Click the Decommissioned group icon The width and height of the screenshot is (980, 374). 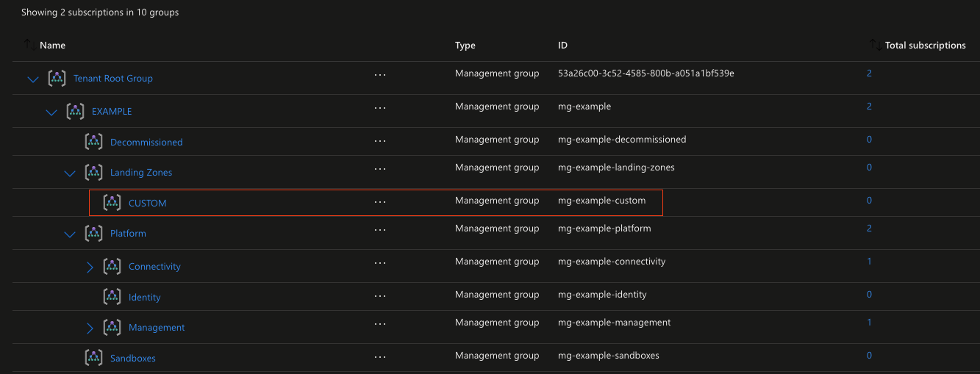[93, 141]
